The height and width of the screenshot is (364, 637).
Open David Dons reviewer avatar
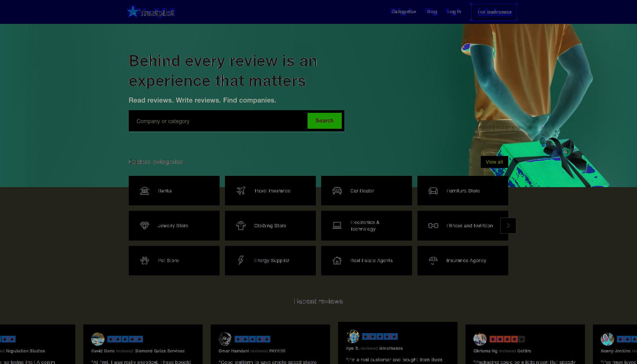point(98,339)
